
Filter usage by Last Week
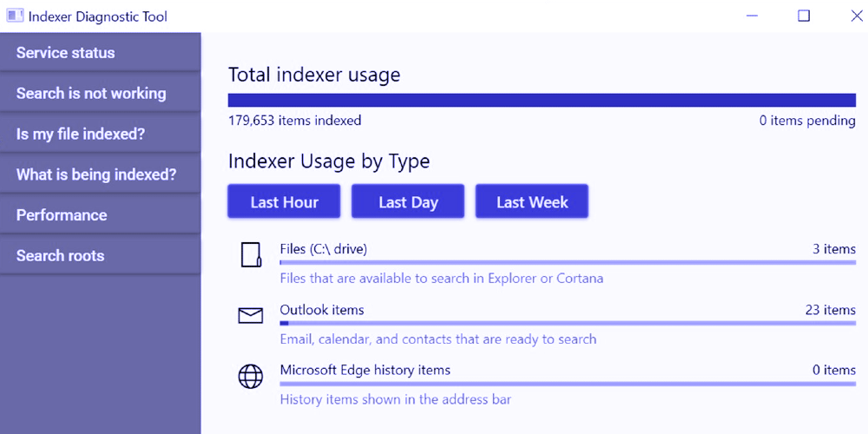coord(532,202)
